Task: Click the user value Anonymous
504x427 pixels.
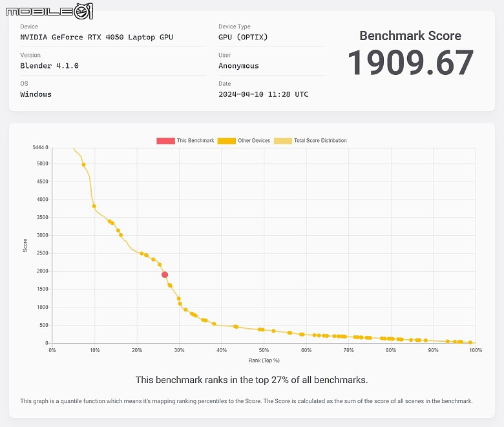Action: coord(238,66)
